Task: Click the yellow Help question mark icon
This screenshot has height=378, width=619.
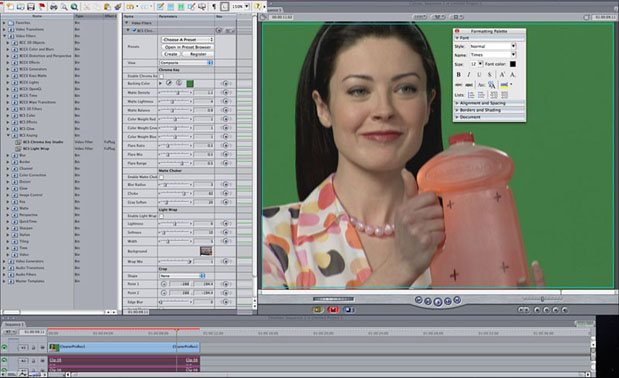Action: click(x=257, y=6)
